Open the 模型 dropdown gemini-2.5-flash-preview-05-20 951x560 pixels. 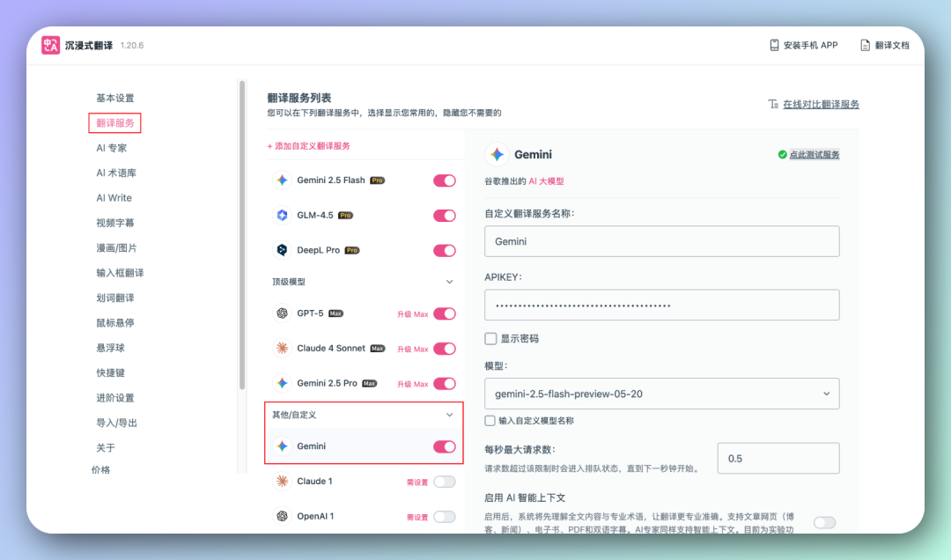[x=661, y=394]
